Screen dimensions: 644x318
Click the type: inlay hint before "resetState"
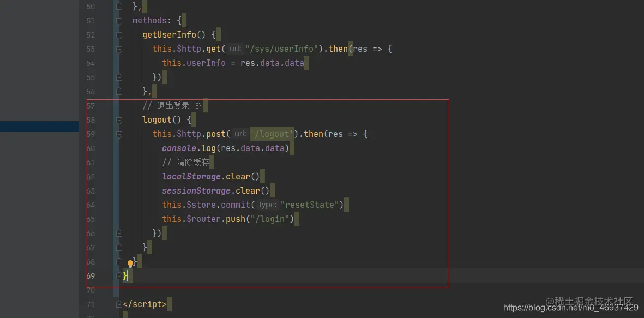(x=268, y=205)
